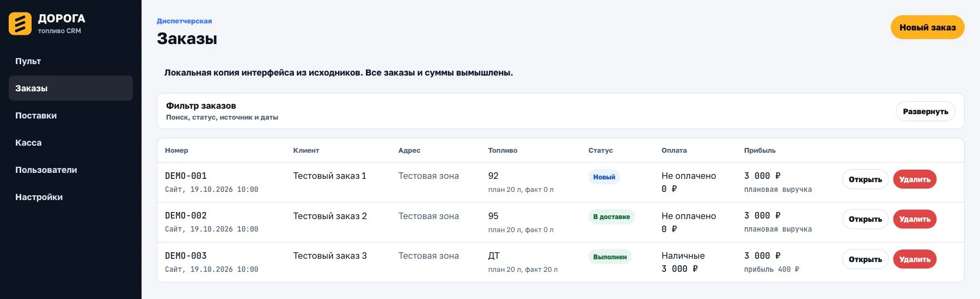This screenshot has height=299, width=980.
Task: Click the Статус column header
Action: 601,150
